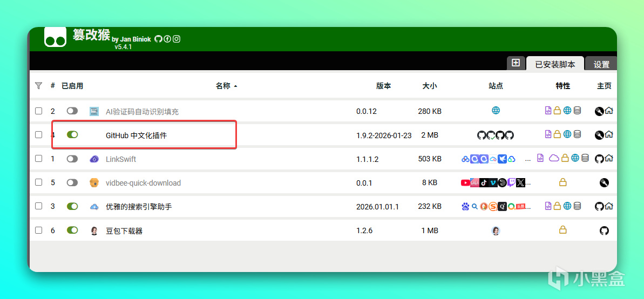Open Jan Biniok's GitHub icon in header

click(x=159, y=39)
